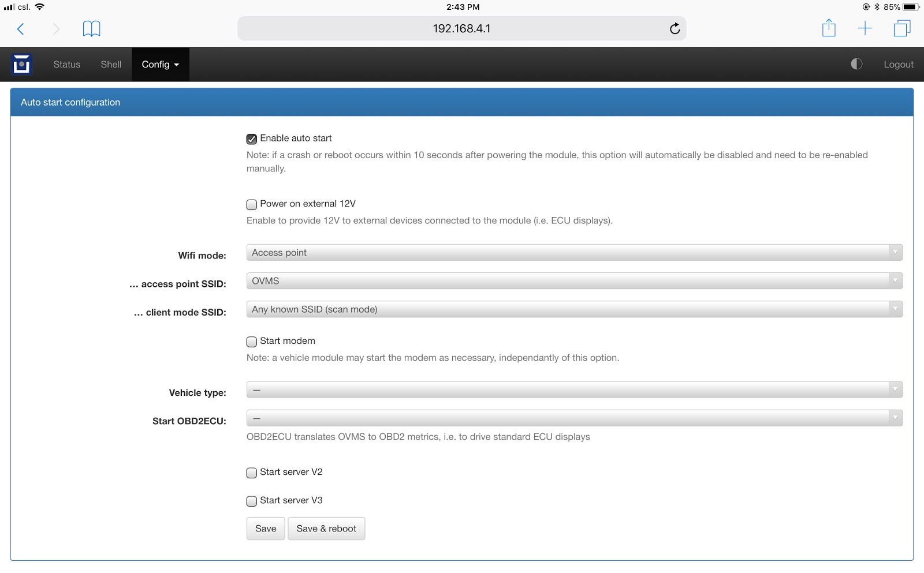
Task: Click the OBD2ECU translates OVMS description text
Action: pos(418,437)
